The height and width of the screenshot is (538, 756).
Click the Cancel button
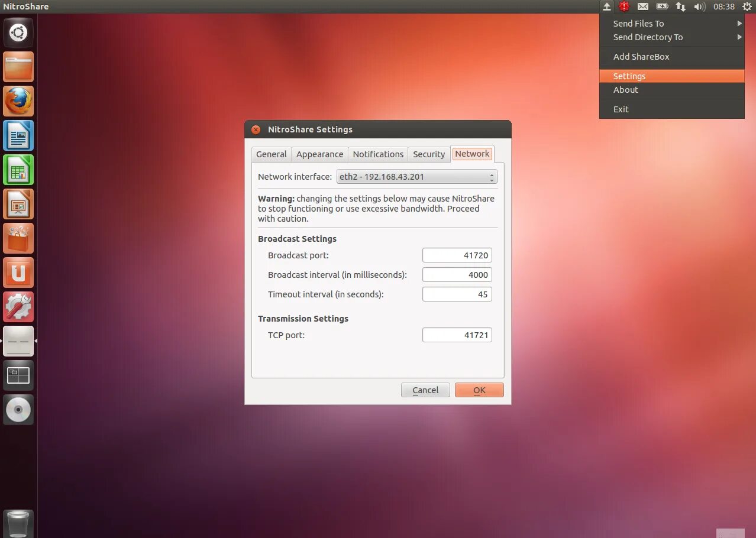425,390
